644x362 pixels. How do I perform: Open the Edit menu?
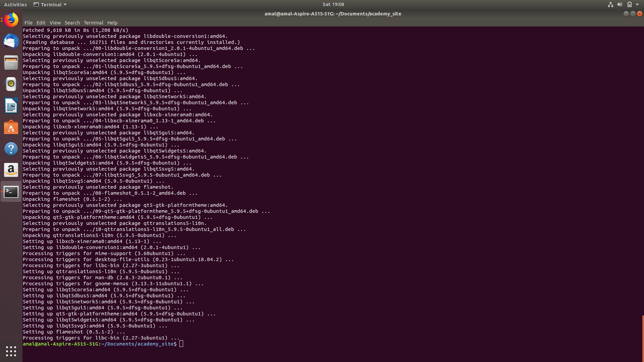(x=41, y=23)
